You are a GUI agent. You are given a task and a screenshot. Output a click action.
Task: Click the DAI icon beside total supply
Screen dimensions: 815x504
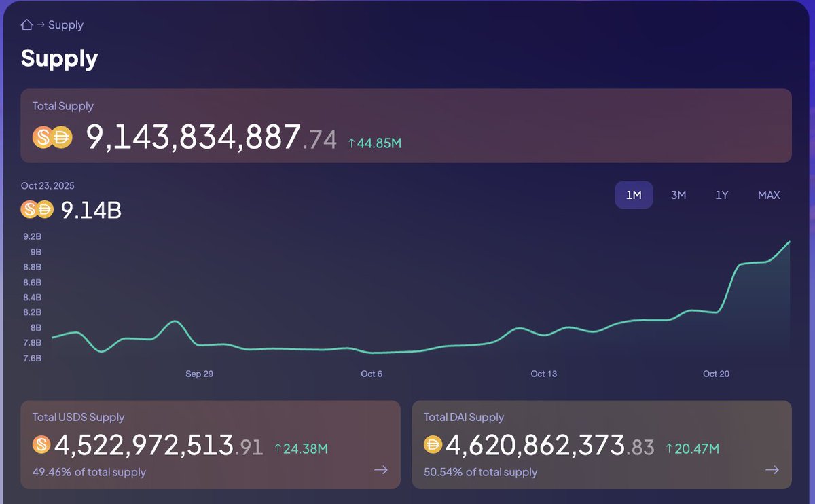[61, 138]
